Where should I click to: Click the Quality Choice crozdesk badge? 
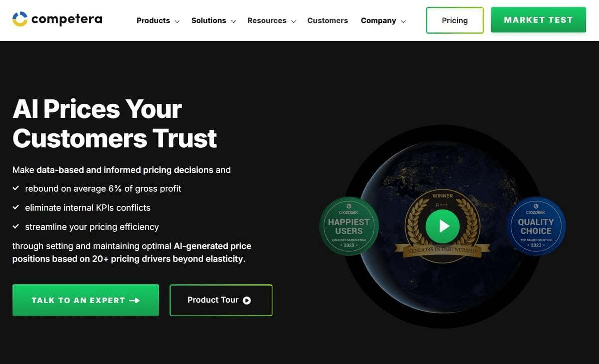[x=536, y=226]
